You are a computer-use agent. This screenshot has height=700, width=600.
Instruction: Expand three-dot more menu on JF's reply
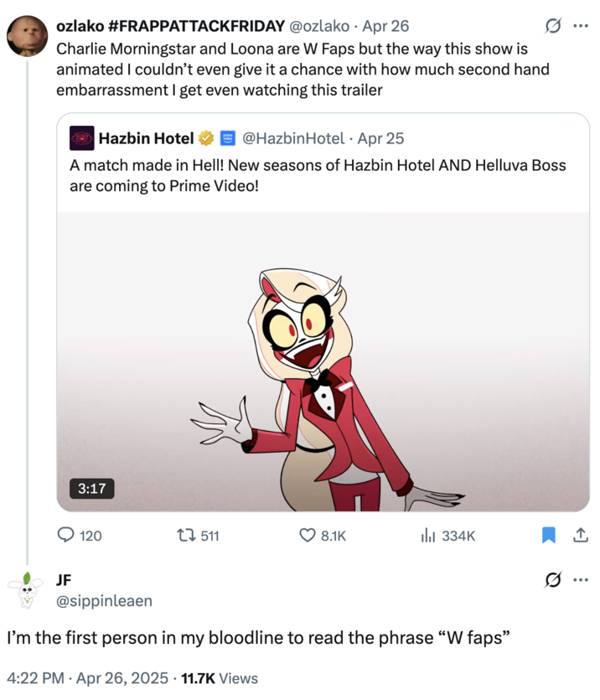pos(581,580)
